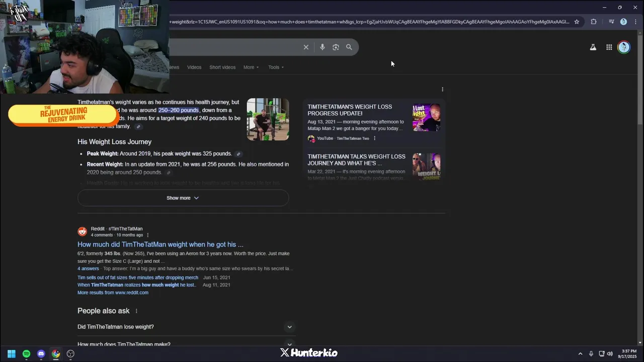Open 'Weight Loss Progress Update' video title
The image size is (644, 362).
point(350,110)
